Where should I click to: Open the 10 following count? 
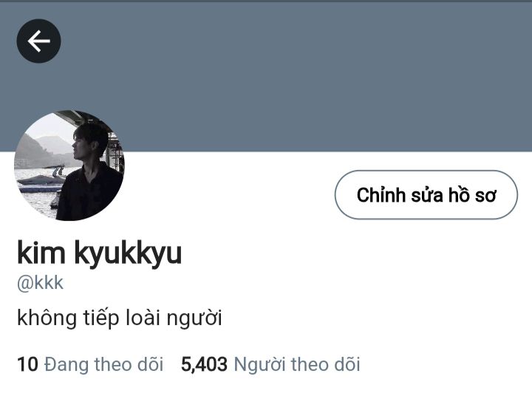27,364
